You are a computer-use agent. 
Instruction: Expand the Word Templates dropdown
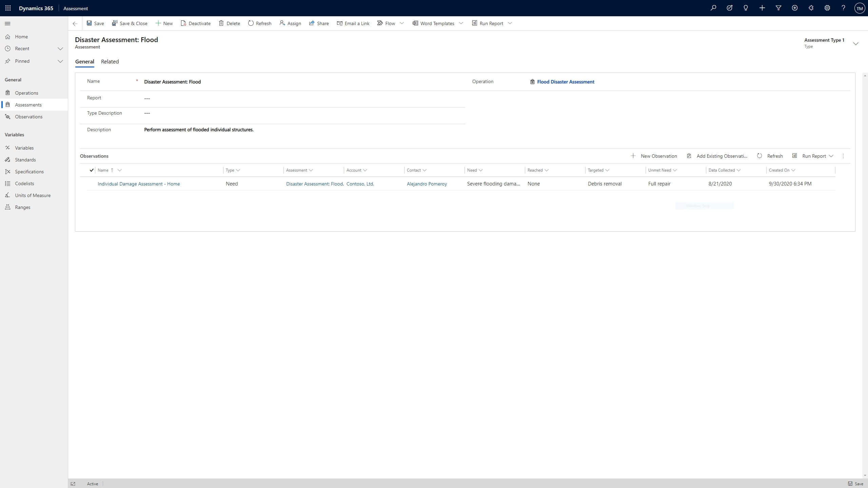461,23
